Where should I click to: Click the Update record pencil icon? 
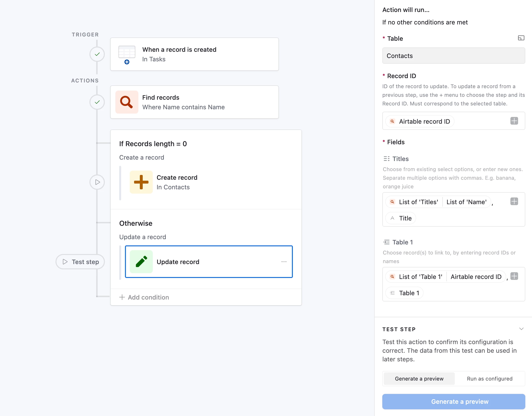[141, 262]
